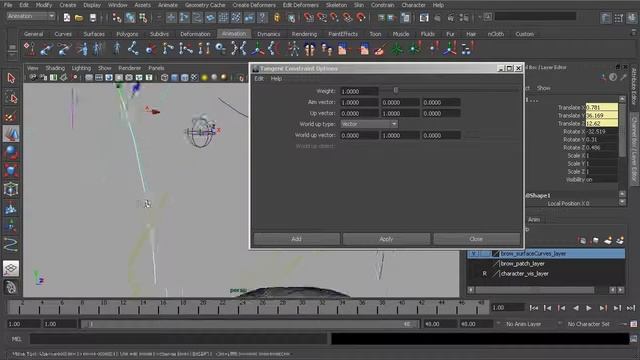Open the Skeleton menu
640x360 pixels.
tap(336, 5)
